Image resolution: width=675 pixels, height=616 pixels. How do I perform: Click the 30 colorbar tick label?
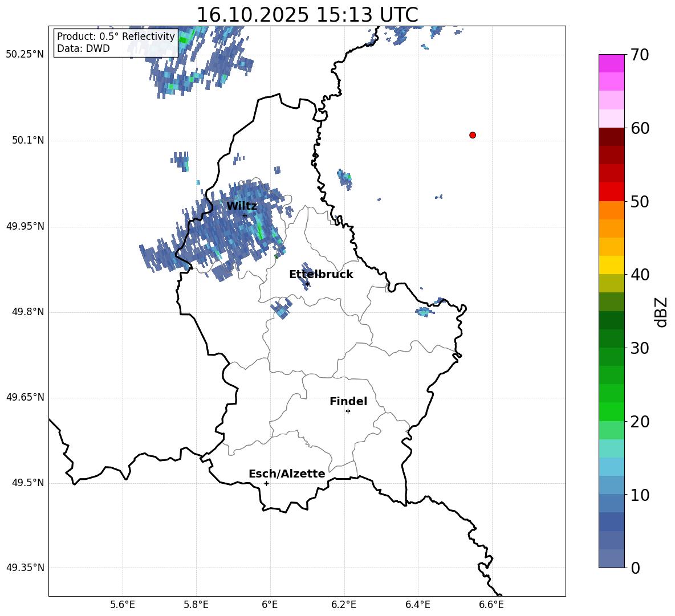coord(640,348)
